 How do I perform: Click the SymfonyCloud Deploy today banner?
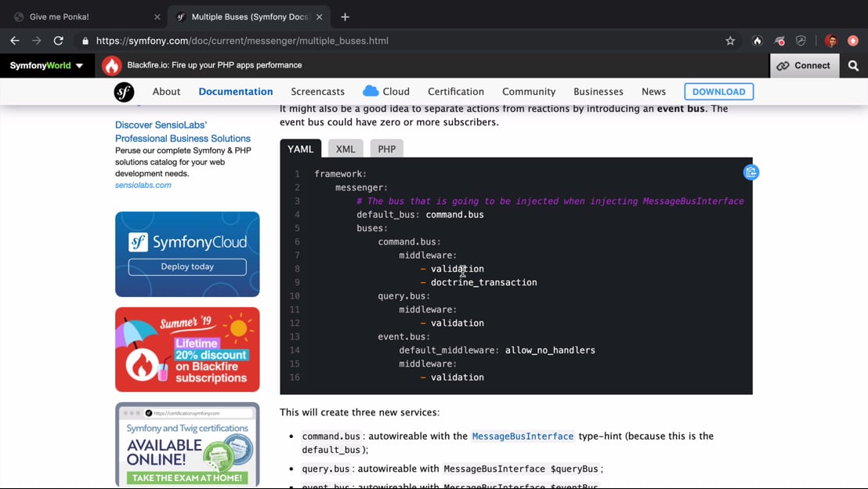187,254
